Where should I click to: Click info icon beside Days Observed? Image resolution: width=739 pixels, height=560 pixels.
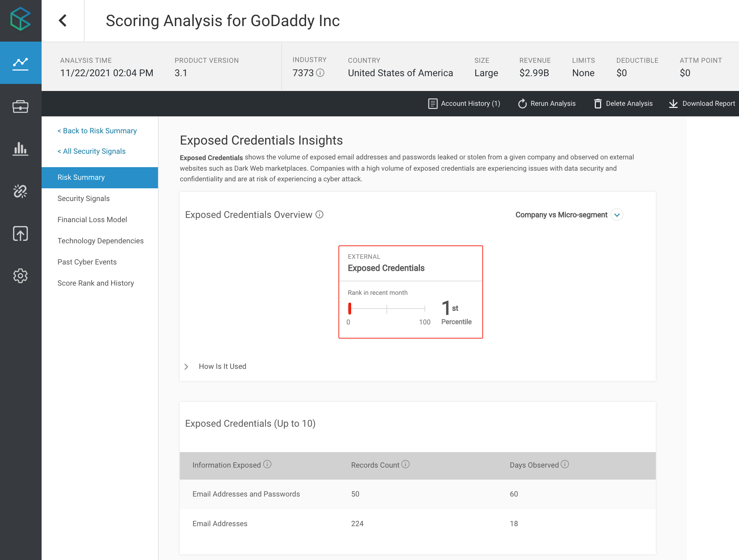pyautogui.click(x=565, y=464)
